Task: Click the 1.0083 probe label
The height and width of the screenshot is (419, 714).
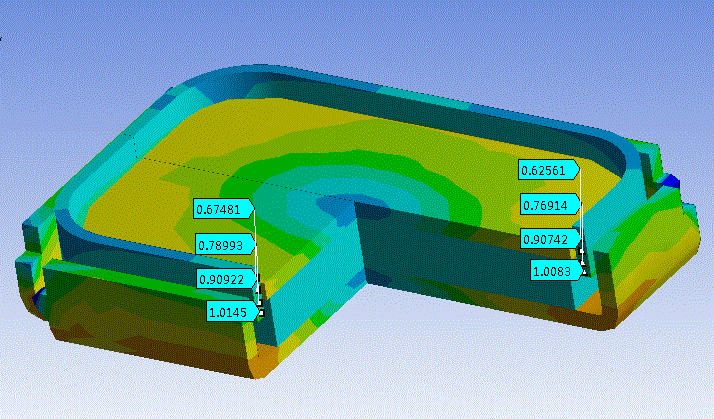Action: coord(554,270)
